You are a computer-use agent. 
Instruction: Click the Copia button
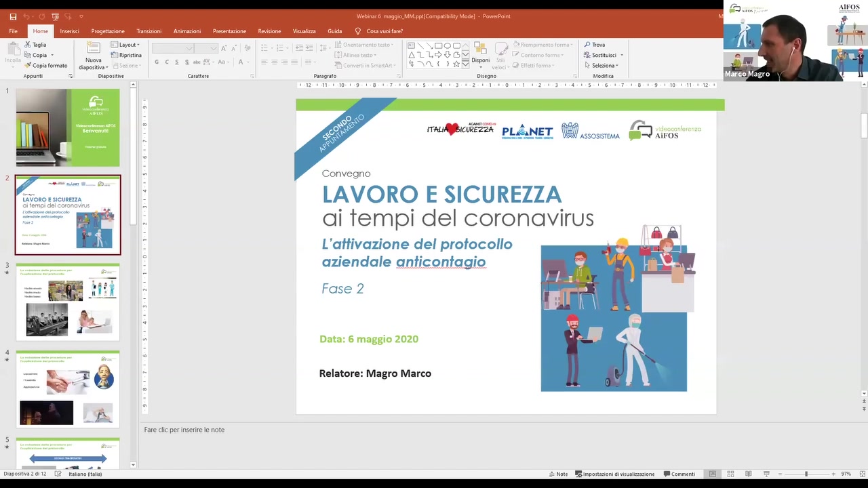35,55
